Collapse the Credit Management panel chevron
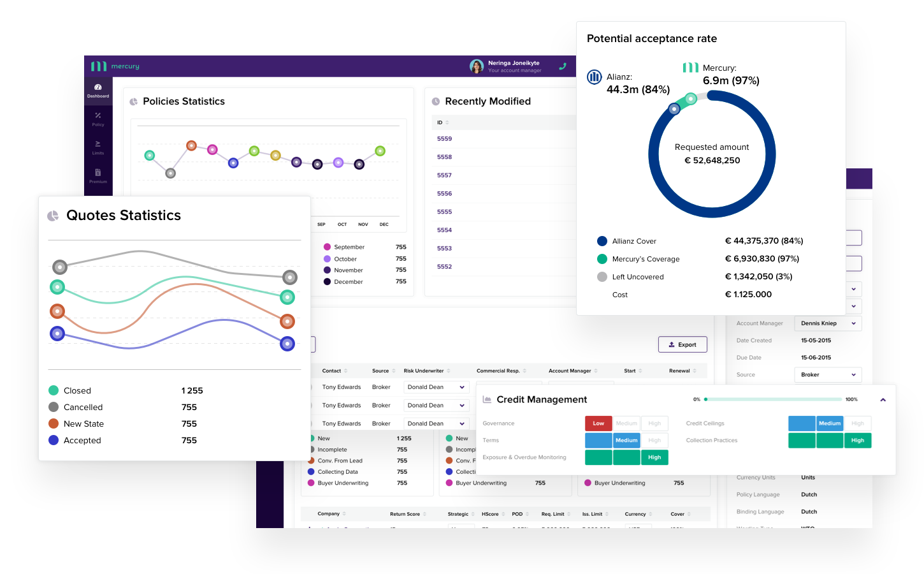This screenshot has width=924, height=574. tap(883, 400)
